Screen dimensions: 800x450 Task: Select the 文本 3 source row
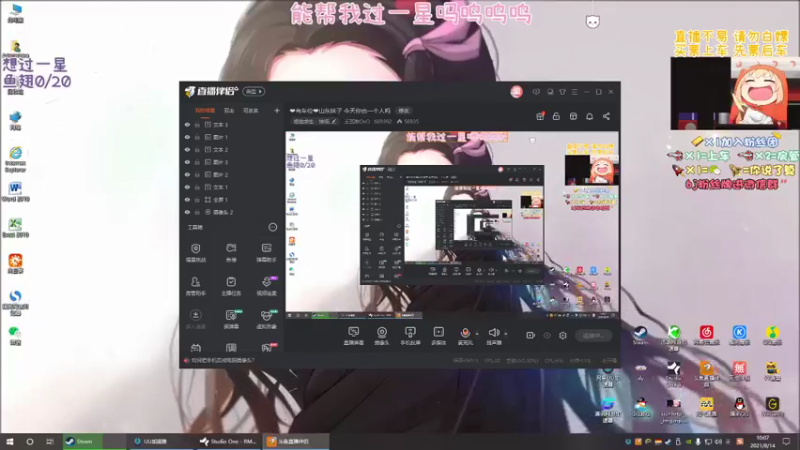point(232,124)
